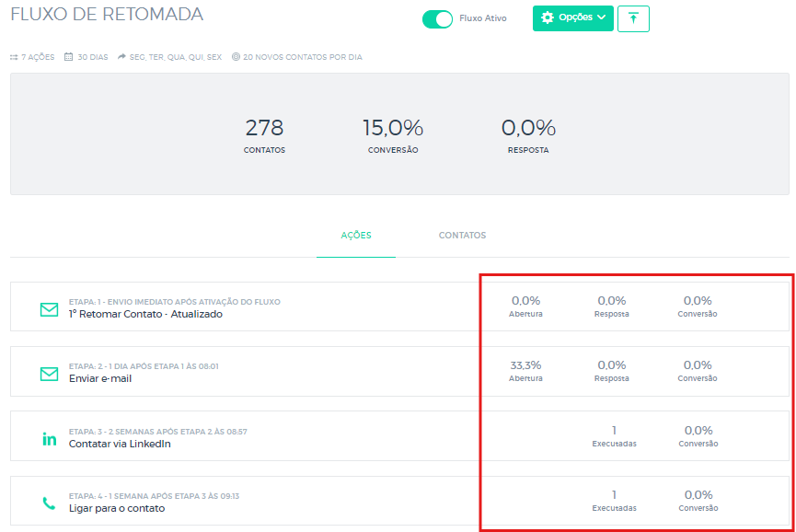
Task: Select the AÇÕES tab
Action: 356,235
